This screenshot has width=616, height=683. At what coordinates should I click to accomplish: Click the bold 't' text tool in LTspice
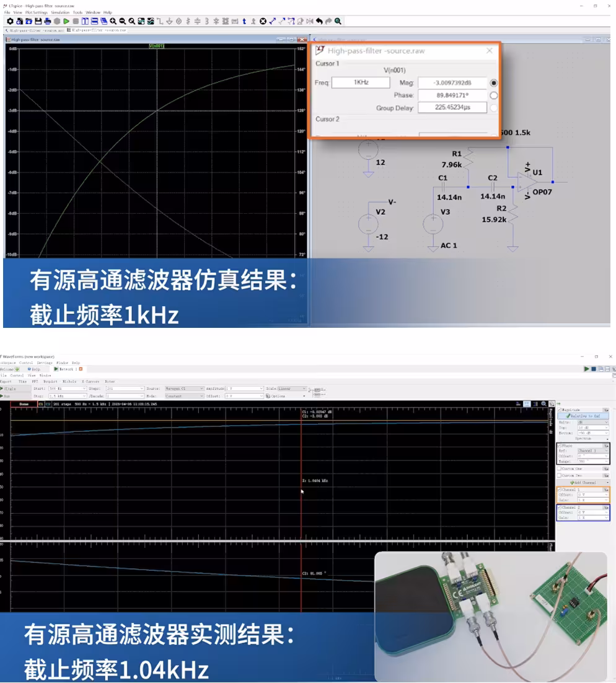pyautogui.click(x=244, y=21)
